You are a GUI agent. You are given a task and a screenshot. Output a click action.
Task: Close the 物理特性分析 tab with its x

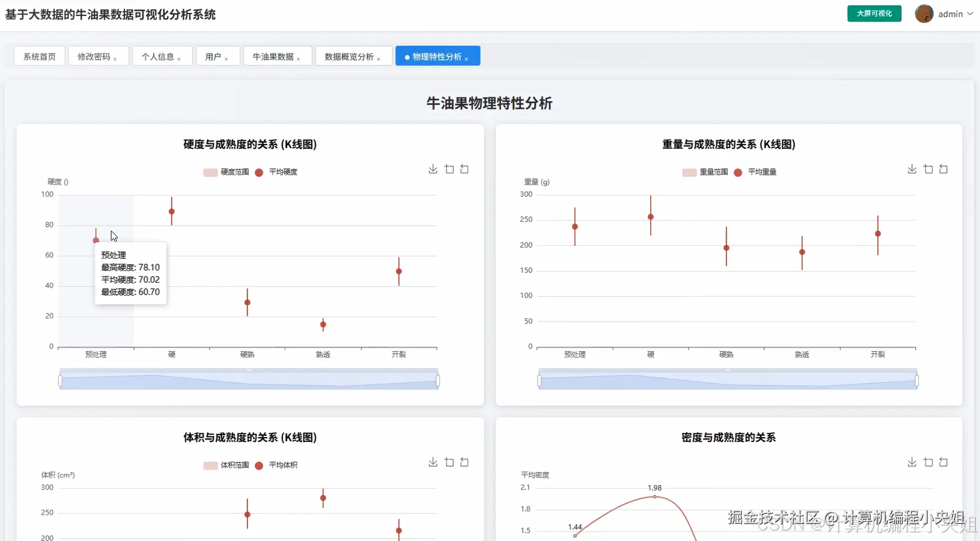[466, 58]
